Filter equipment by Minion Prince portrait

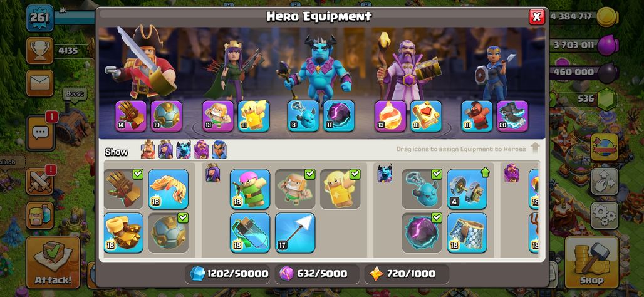pyautogui.click(x=184, y=150)
